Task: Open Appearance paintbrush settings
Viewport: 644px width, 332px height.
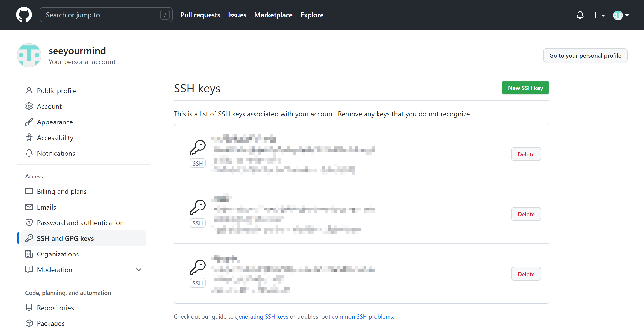Action: [x=55, y=122]
